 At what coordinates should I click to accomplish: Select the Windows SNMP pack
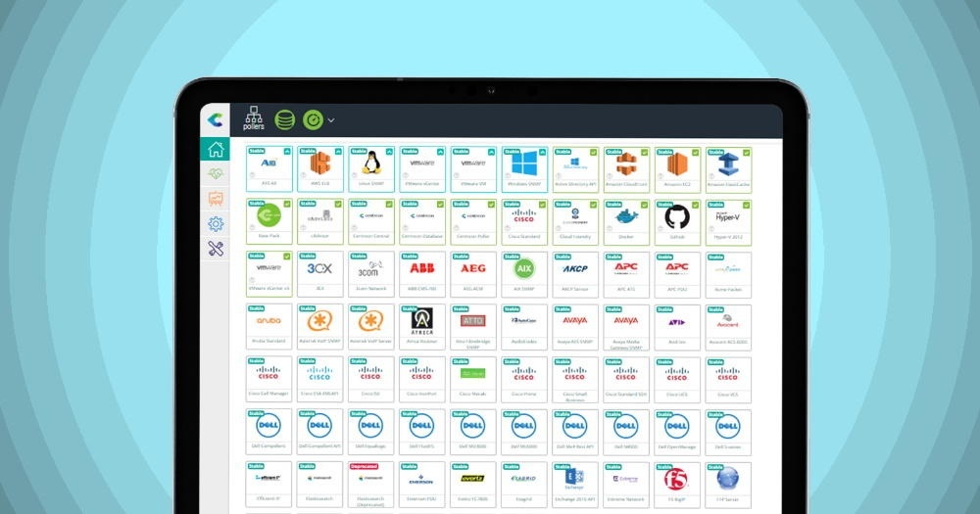coord(524,169)
